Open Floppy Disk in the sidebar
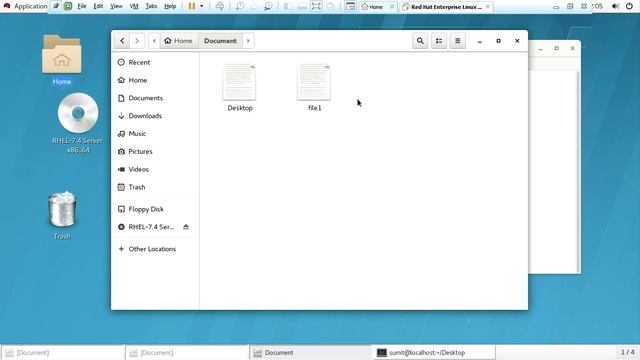Screen dimensions: 640x360 155,209
